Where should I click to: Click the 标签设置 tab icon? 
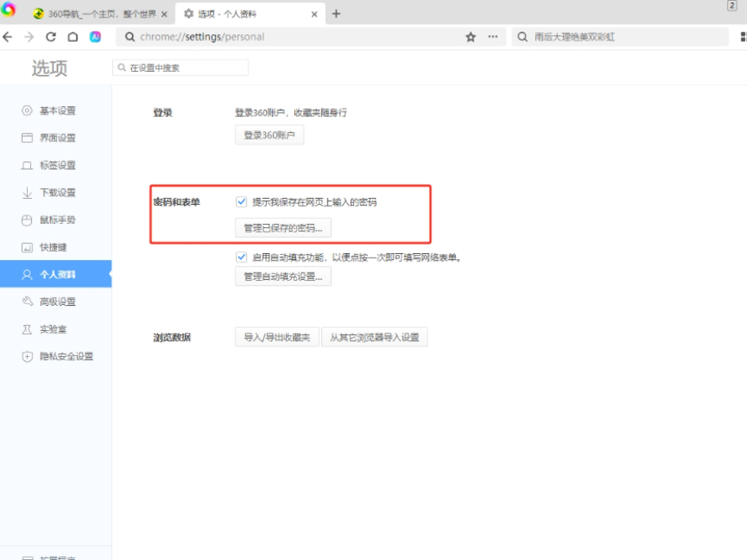click(27, 165)
